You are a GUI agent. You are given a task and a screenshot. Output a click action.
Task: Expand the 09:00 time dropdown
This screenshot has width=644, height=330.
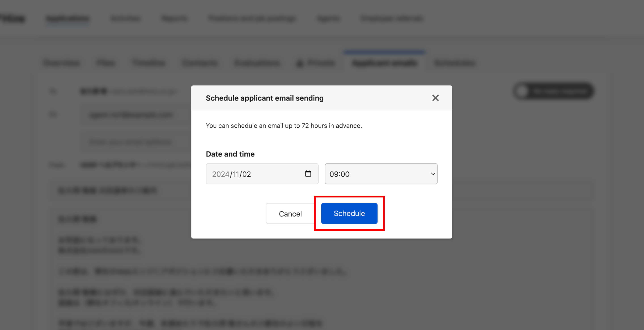pos(381,174)
